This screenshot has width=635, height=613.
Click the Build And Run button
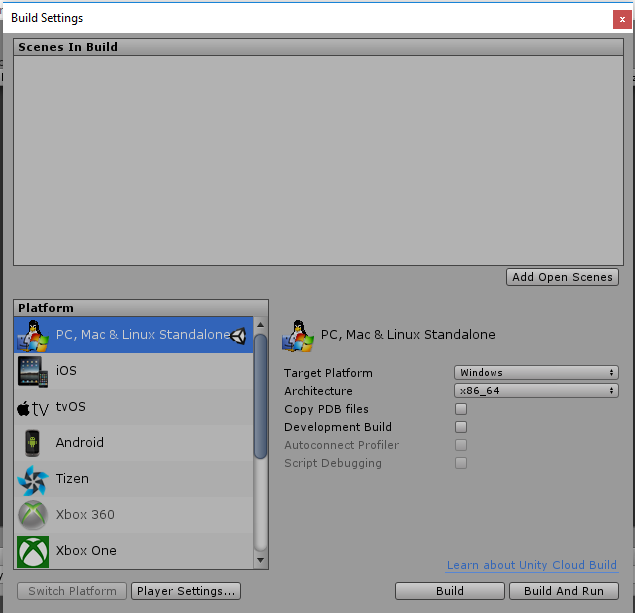tap(564, 591)
